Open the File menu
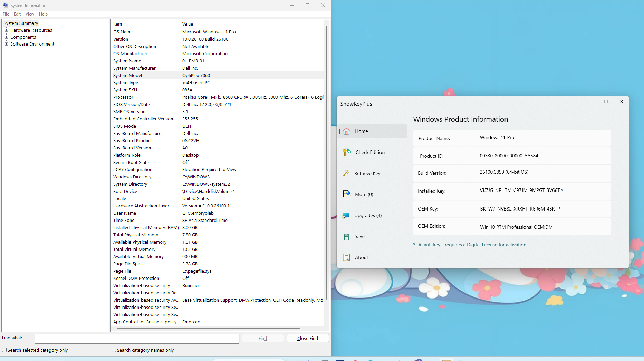The height and width of the screenshot is (361, 644). pyautogui.click(x=6, y=14)
